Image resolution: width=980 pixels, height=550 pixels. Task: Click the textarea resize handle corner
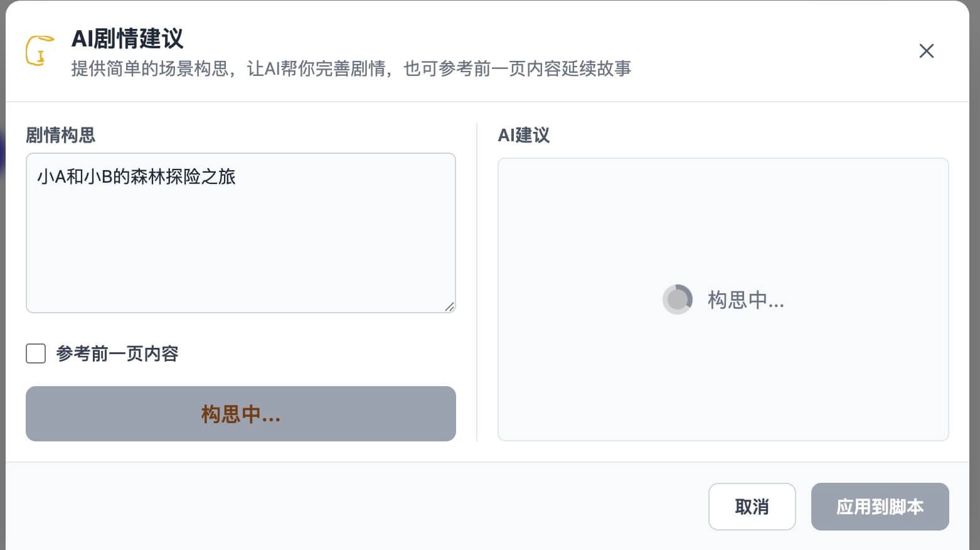click(x=449, y=306)
